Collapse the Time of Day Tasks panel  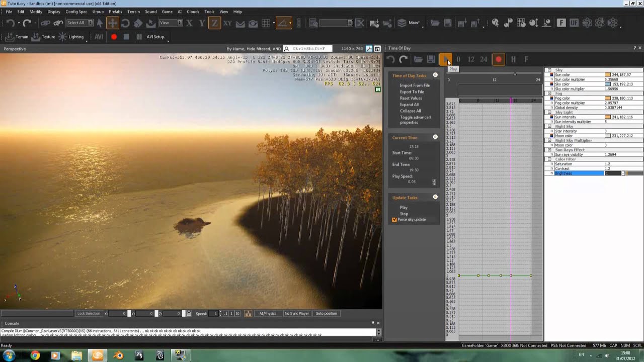[x=435, y=75]
